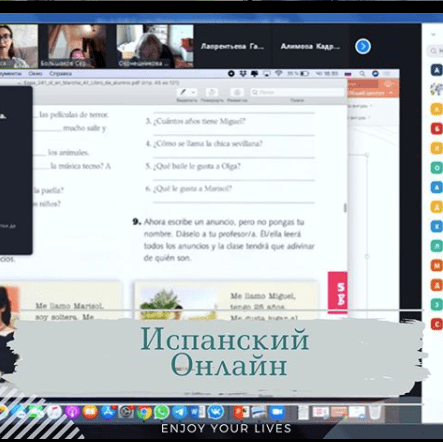Select the dark navy A participant avatar
Image resolution: width=443 pixels, height=442 pixels.
436,70
